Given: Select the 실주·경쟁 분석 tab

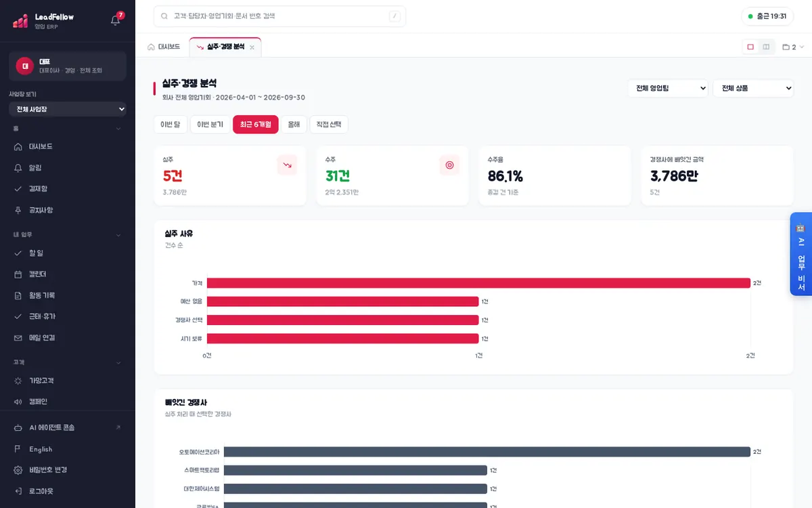Looking at the screenshot, I should [226, 47].
